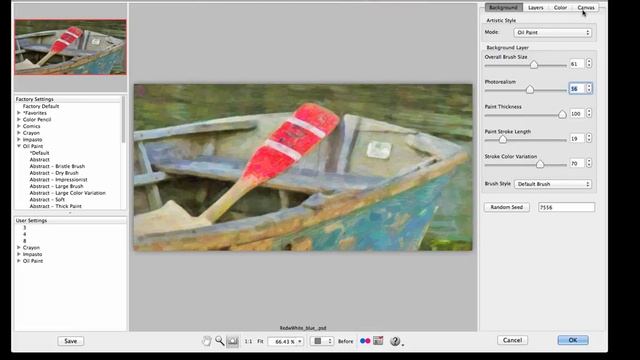Expand the Impasto factory settings group
This screenshot has width=640, height=360.
19,139
